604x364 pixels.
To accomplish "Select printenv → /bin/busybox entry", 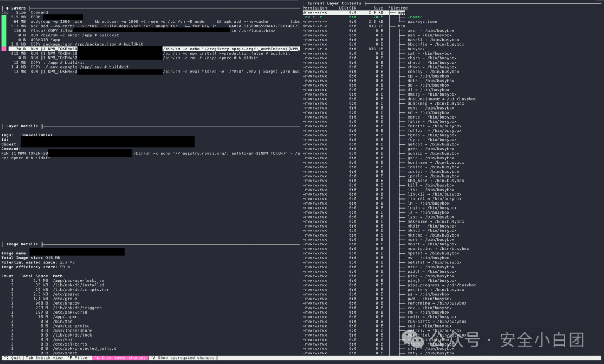I will click(436, 290).
